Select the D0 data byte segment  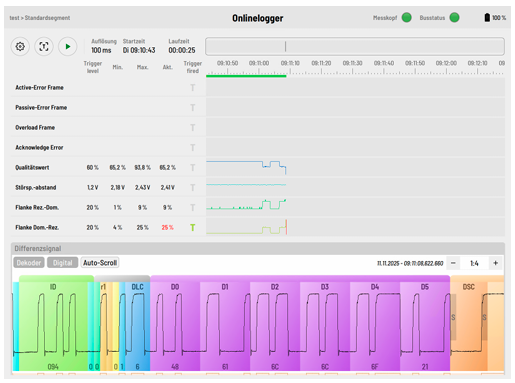[x=175, y=326]
